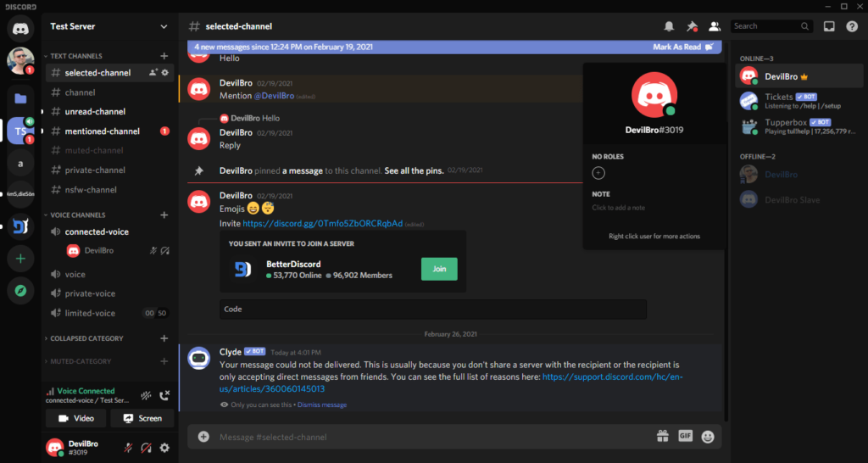The width and height of the screenshot is (868, 463).
Task: Click the gift Nitro icon in message bar
Action: coord(663,436)
